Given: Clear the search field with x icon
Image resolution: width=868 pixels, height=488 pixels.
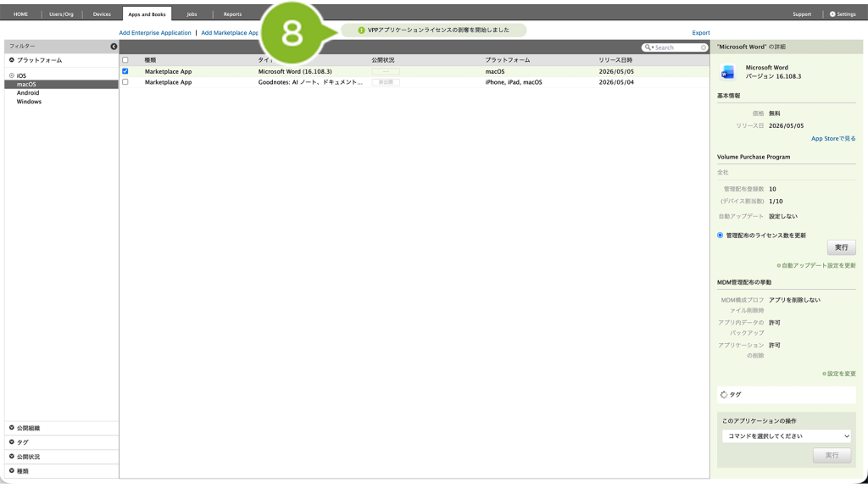Looking at the screenshot, I should pyautogui.click(x=704, y=47).
